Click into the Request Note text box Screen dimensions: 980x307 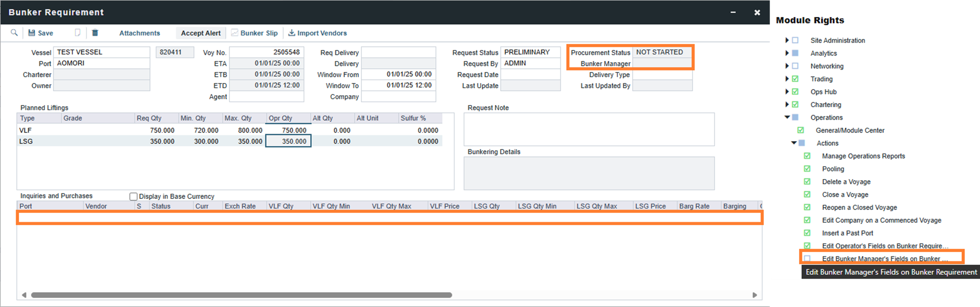tap(589, 129)
